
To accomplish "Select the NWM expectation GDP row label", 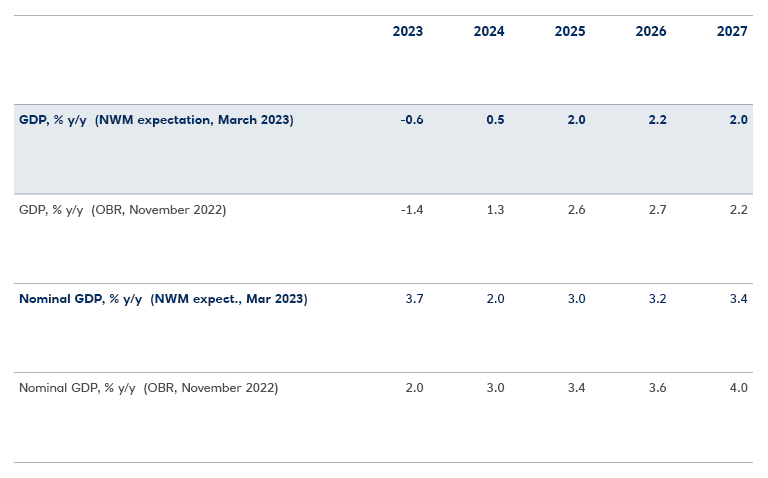I will [x=156, y=120].
